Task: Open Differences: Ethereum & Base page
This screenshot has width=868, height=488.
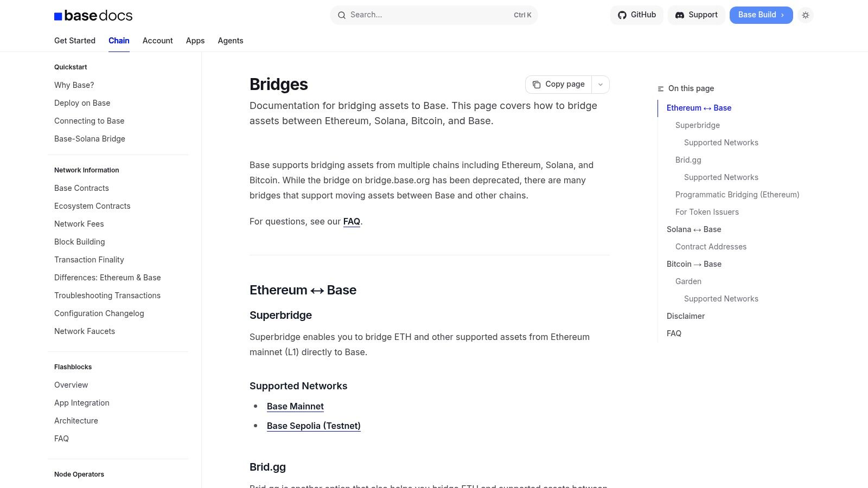Action: (107, 278)
